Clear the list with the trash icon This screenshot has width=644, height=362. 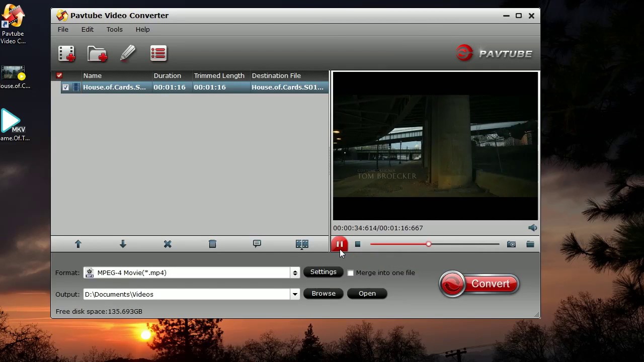click(212, 244)
